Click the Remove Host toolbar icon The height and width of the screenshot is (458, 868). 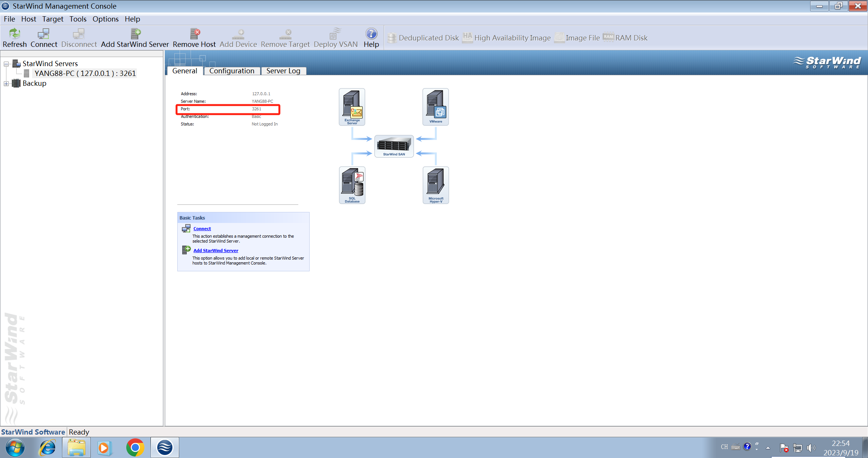pyautogui.click(x=194, y=37)
